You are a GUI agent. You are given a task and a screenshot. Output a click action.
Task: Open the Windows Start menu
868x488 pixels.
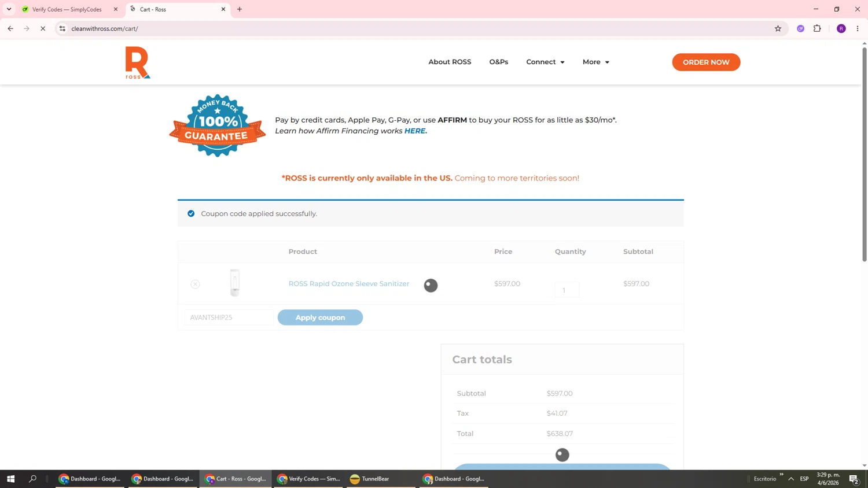[10, 479]
